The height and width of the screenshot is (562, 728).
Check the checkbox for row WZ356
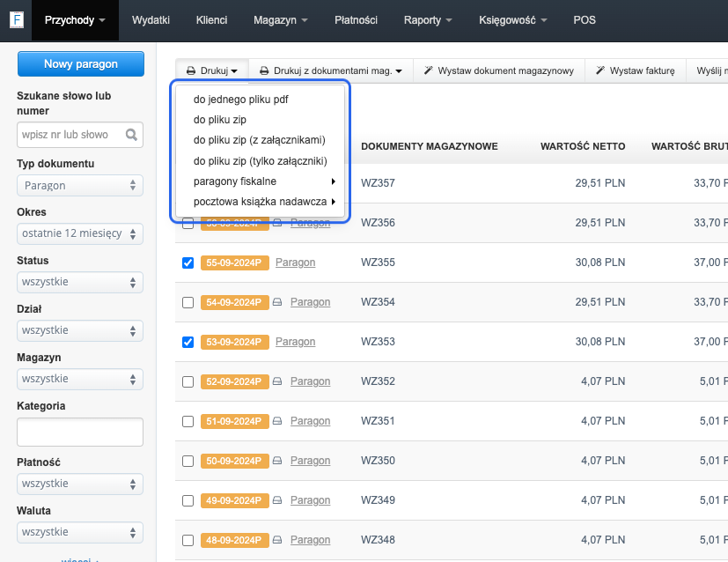[188, 224]
